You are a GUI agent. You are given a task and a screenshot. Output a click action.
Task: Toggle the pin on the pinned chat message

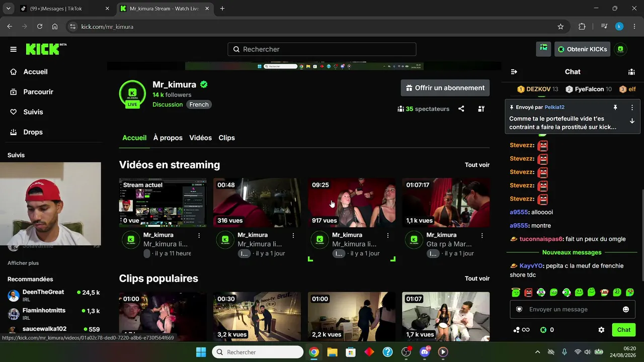[x=615, y=108]
